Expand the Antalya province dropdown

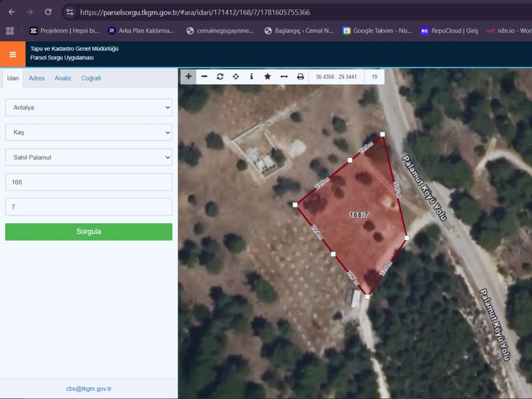tap(89, 107)
